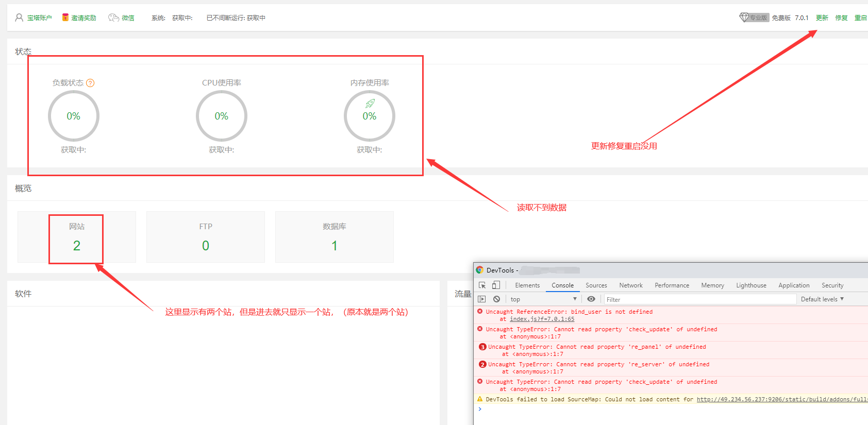This screenshot has width=868, height=425.
Task: Click the 负载状态 0% gauge
Action: [74, 116]
